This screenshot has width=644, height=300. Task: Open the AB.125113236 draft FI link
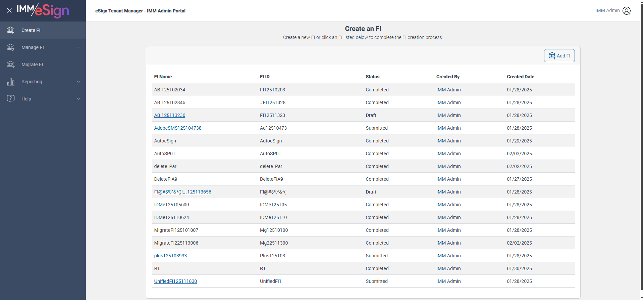point(169,115)
